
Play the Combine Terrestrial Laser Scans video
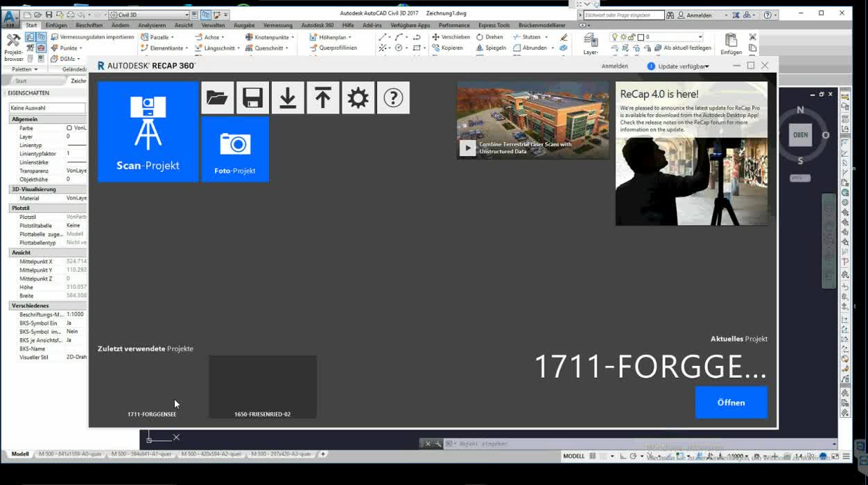pos(468,148)
